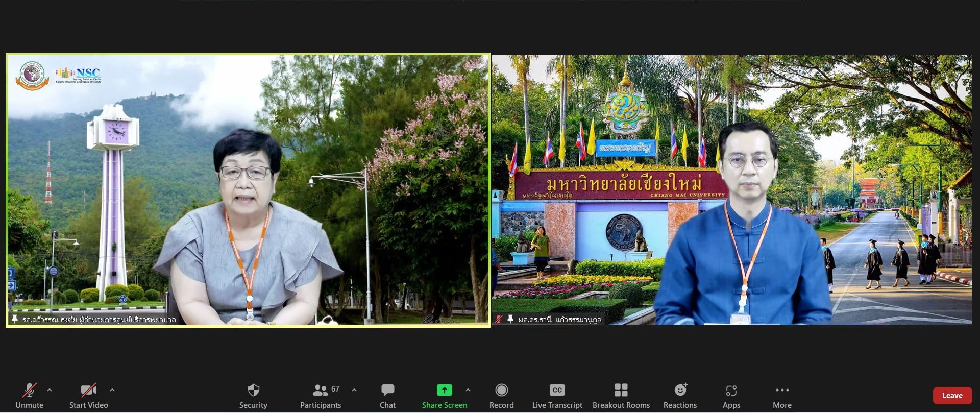Click the NSC logo in left video
This screenshot has width=980, height=413.
(x=79, y=75)
